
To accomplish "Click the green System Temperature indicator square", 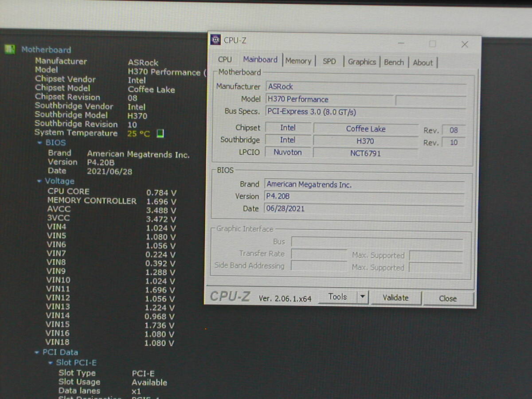I will [160, 133].
